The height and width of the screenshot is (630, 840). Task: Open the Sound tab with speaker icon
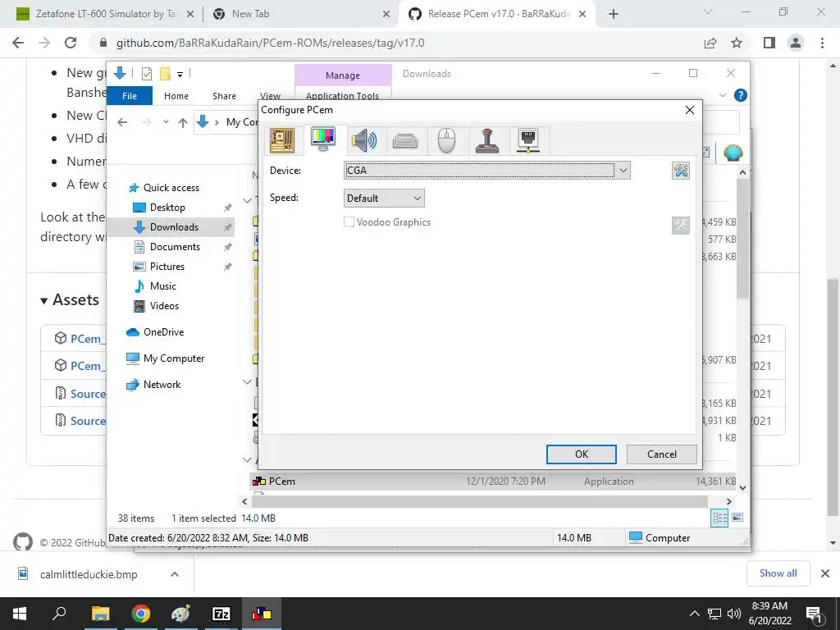tap(364, 140)
